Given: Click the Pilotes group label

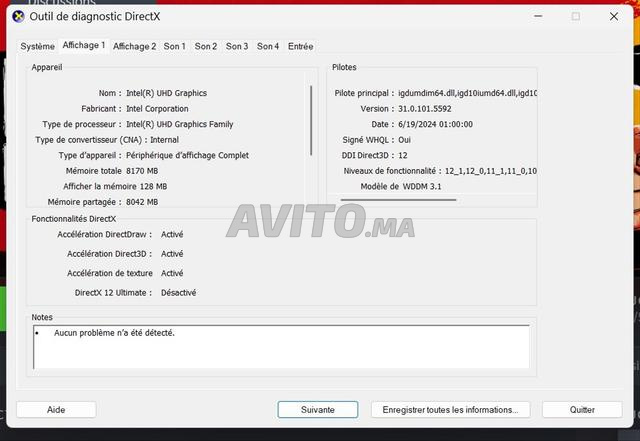Looking at the screenshot, I should tap(344, 67).
